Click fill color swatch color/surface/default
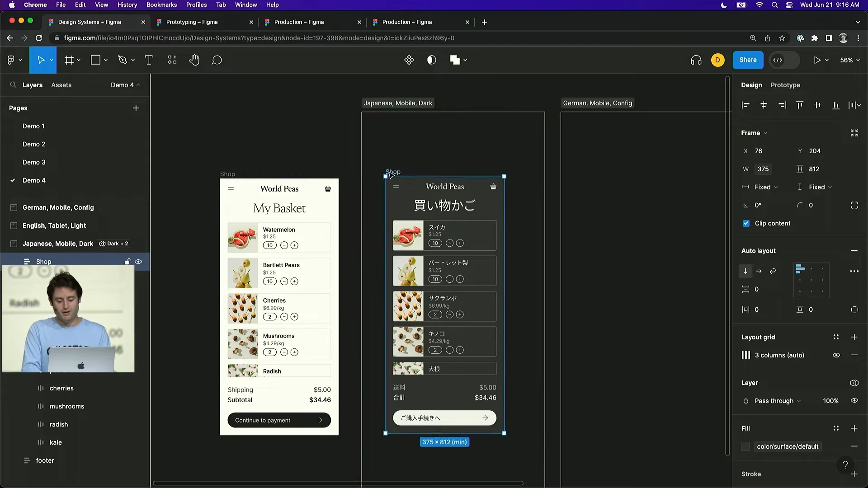Image resolution: width=868 pixels, height=488 pixels. [x=745, y=446]
